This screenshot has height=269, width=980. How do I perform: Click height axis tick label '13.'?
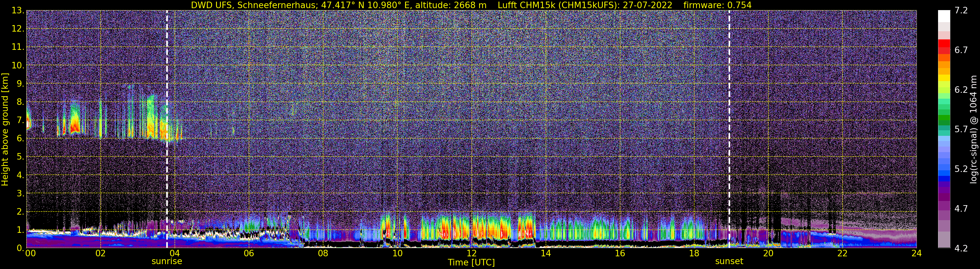18,11
